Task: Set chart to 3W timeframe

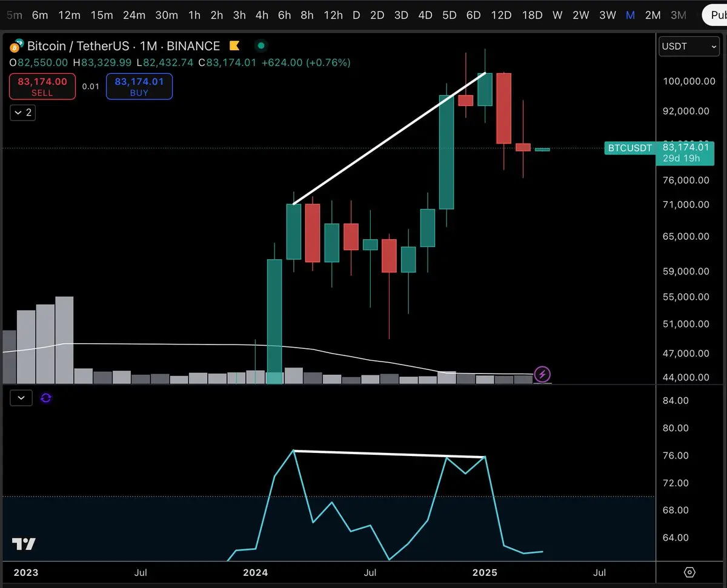Action: (x=608, y=15)
